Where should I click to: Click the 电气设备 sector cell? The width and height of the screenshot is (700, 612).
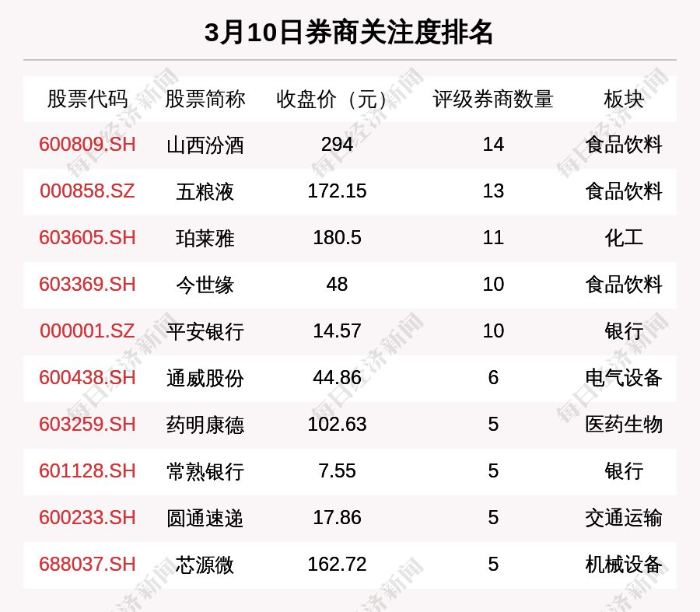(x=624, y=378)
